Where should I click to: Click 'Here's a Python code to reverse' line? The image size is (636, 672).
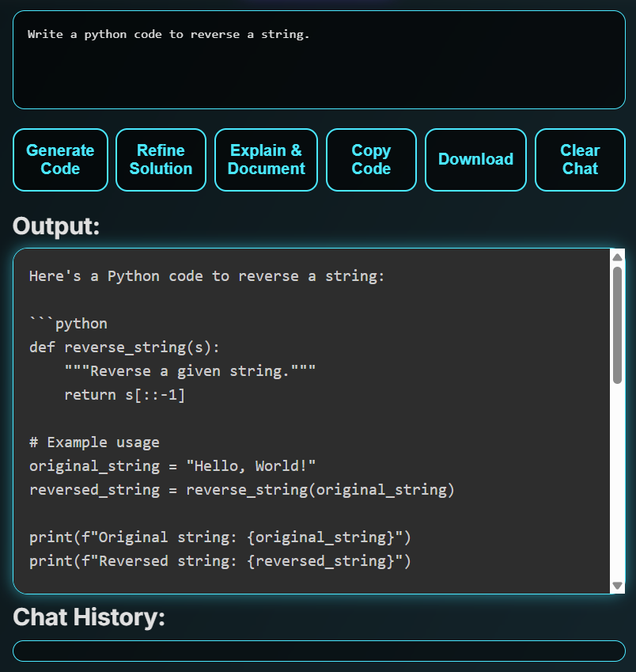(207, 276)
